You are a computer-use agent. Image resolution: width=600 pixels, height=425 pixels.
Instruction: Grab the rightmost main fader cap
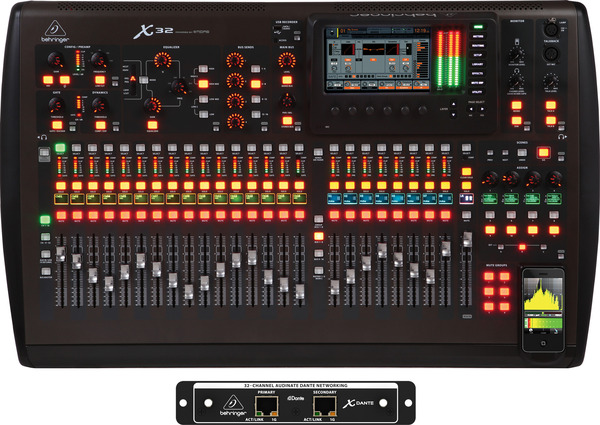pyautogui.click(x=465, y=241)
